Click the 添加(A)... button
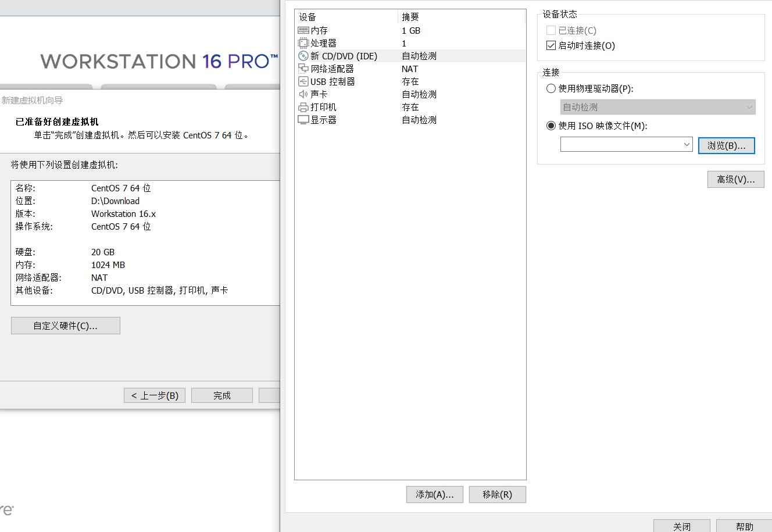 tap(435, 494)
